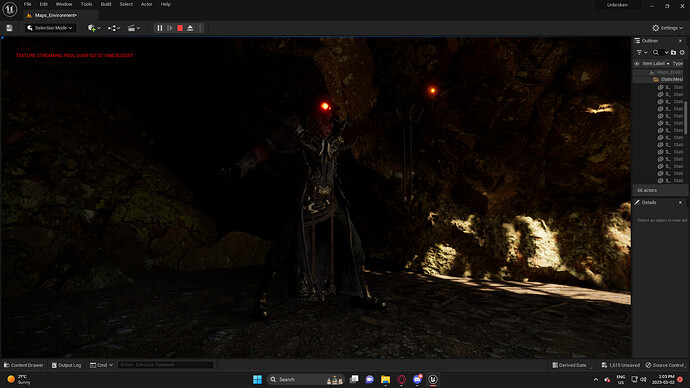This screenshot has height=388, width=690.
Task: Click the 1,619 Unsaved indicator
Action: (621, 365)
